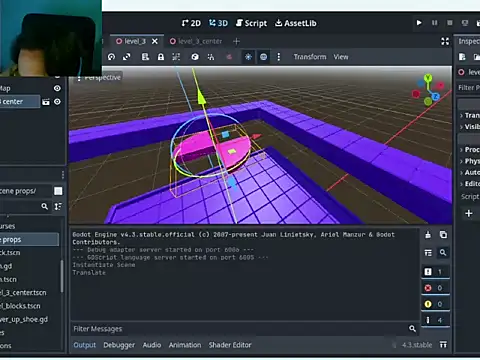Screen dimensions: 480x360
Task: Toggle warning messages filter with yellow icon
Action: 435,304
